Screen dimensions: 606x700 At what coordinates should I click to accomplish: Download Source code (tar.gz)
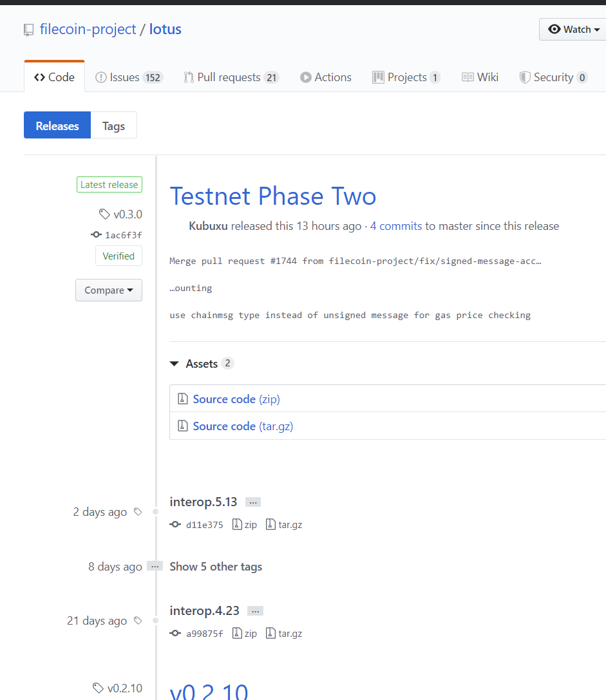(243, 426)
